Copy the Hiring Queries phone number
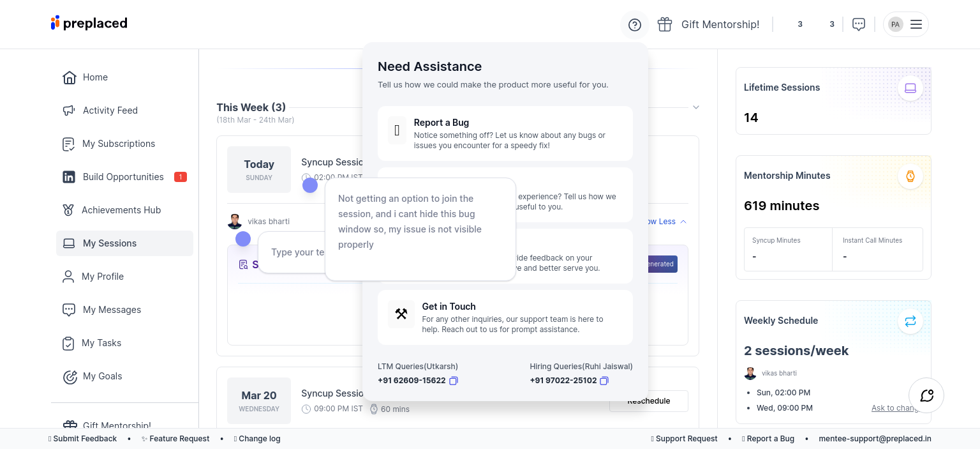Screen dimensions: 980x449 pyautogui.click(x=604, y=381)
